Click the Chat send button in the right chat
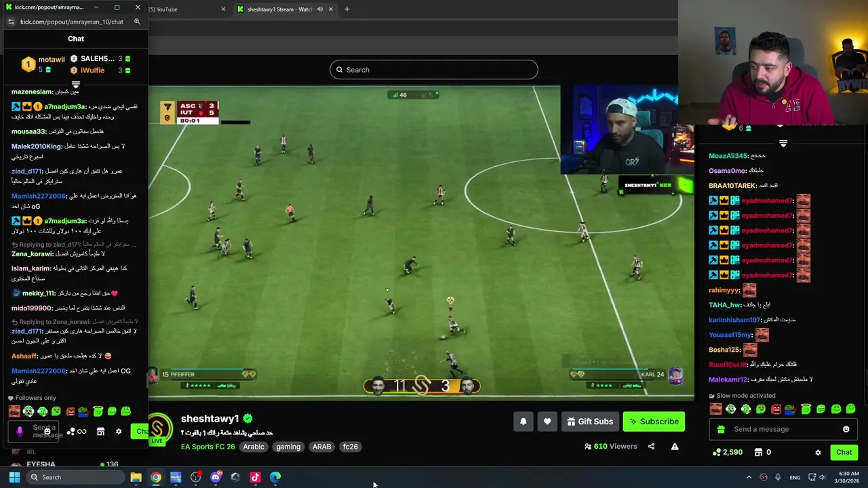The width and height of the screenshot is (868, 488). [844, 452]
